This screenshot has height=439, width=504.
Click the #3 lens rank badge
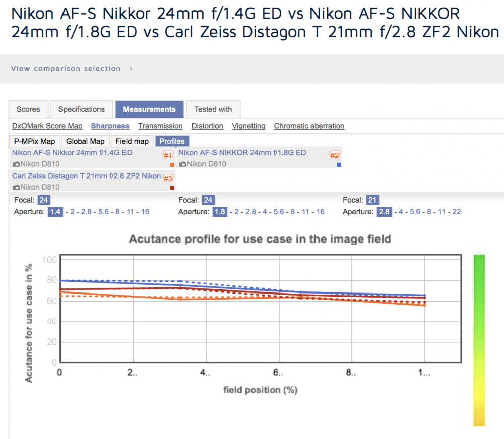click(x=168, y=178)
